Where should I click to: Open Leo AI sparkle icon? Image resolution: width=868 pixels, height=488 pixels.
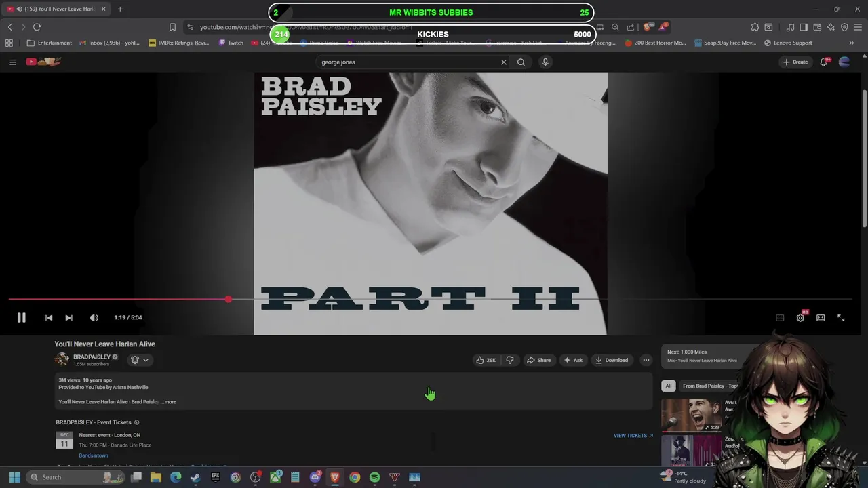[x=831, y=27]
